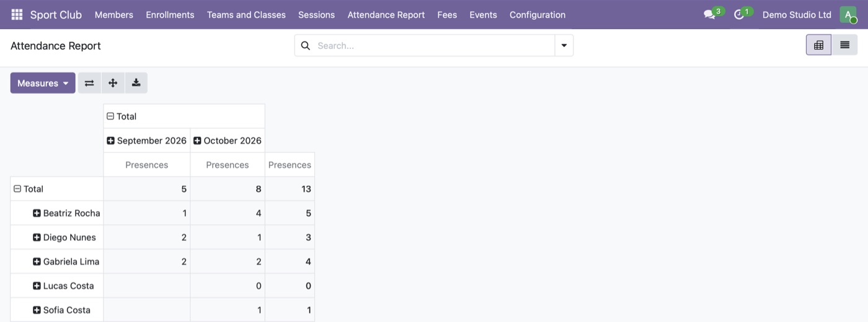Download the pivot table as spreadsheet
868x322 pixels.
[x=136, y=83]
